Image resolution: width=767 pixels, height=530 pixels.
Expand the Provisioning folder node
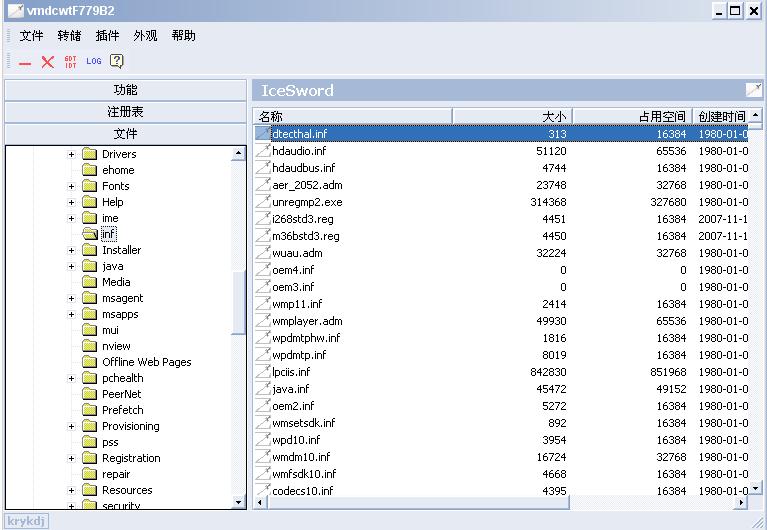pyautogui.click(x=71, y=426)
